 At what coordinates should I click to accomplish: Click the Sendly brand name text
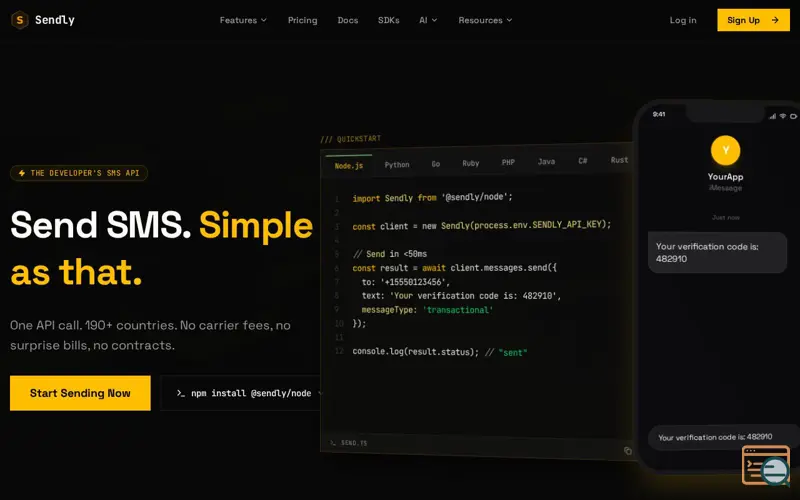coord(55,20)
